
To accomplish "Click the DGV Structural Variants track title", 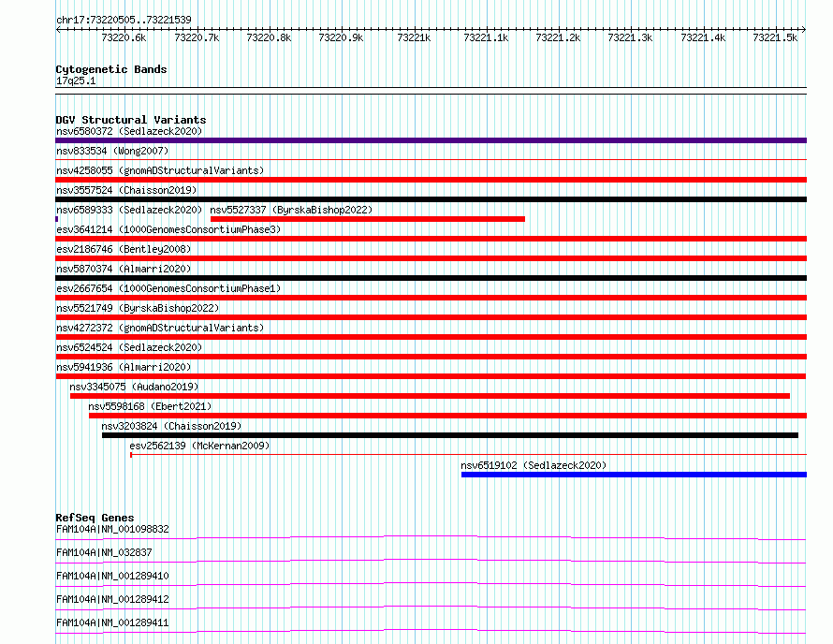I will pyautogui.click(x=131, y=120).
